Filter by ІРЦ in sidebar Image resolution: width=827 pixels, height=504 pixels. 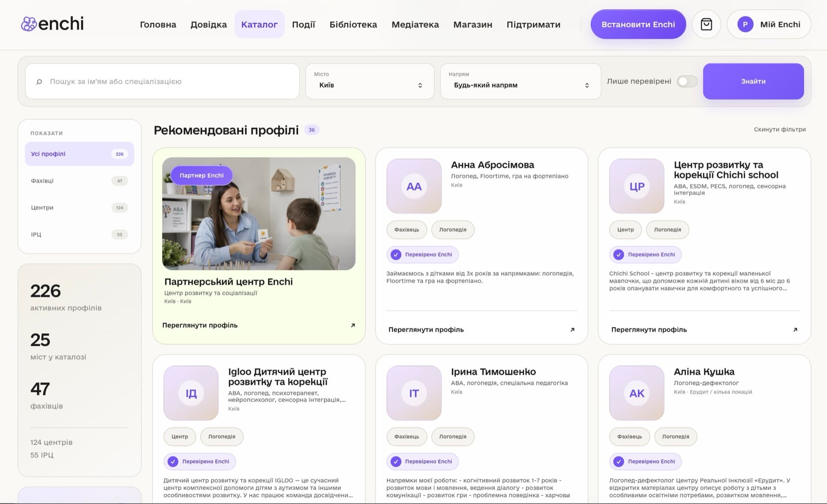(x=79, y=235)
